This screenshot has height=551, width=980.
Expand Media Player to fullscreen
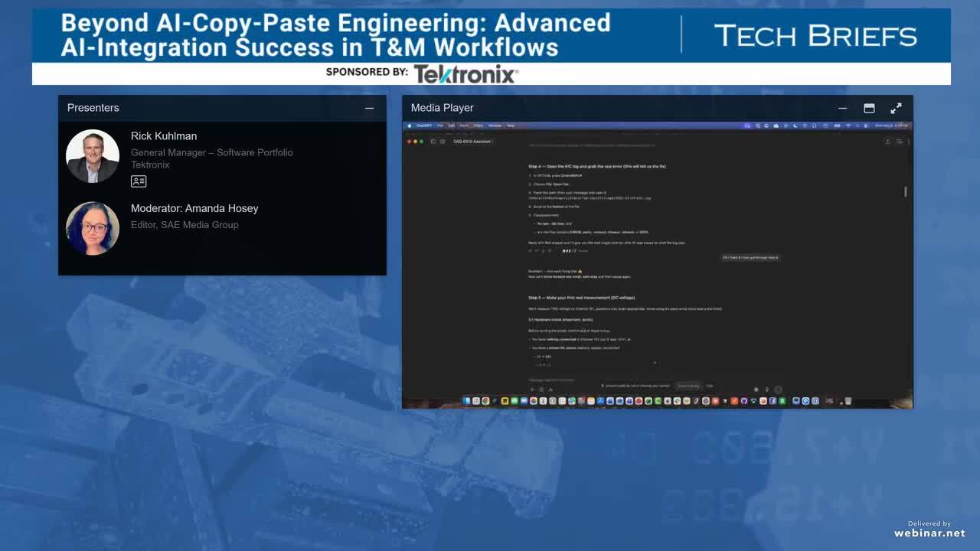[896, 108]
